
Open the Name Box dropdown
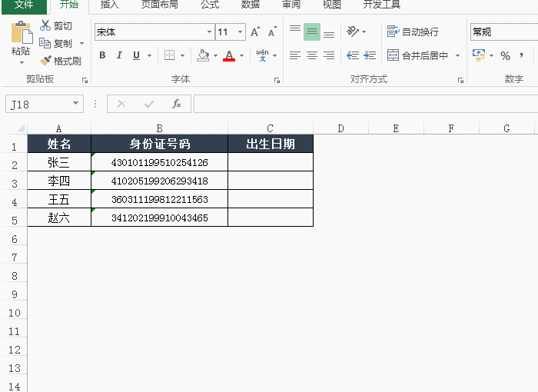[75, 103]
